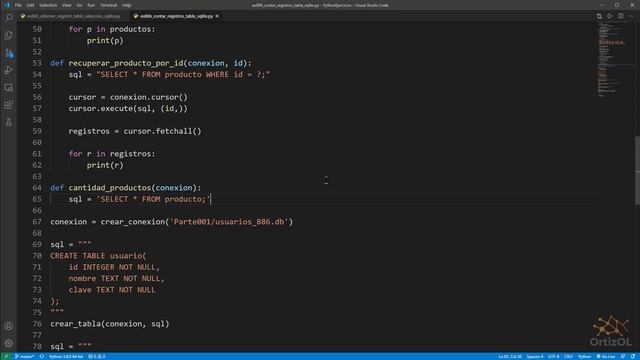Open the Accounts icon in the activity bar
Screen dimensions: 640x360
pyautogui.click(x=9, y=326)
